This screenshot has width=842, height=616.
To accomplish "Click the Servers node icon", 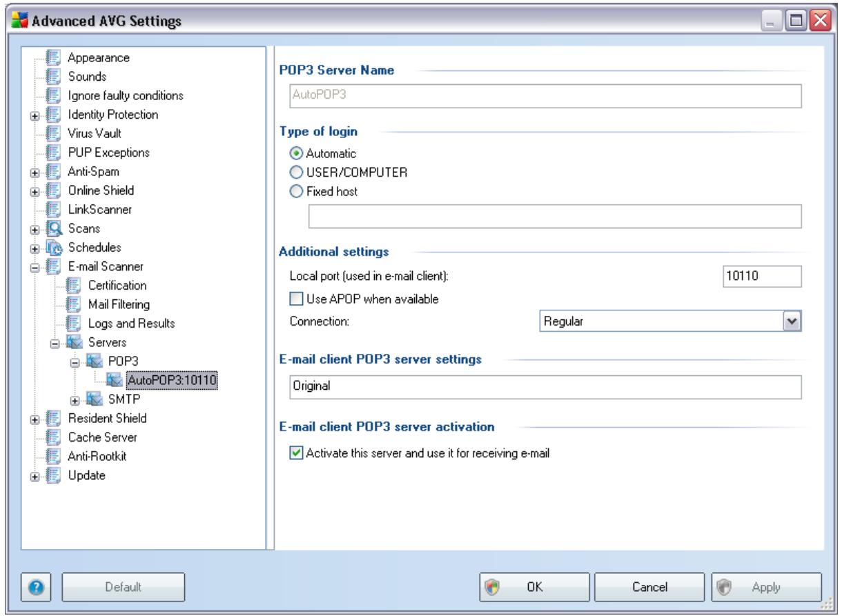I will click(x=74, y=341).
